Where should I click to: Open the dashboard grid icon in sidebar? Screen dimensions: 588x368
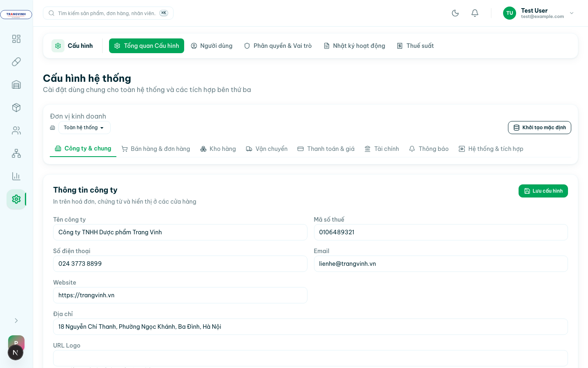pos(16,39)
